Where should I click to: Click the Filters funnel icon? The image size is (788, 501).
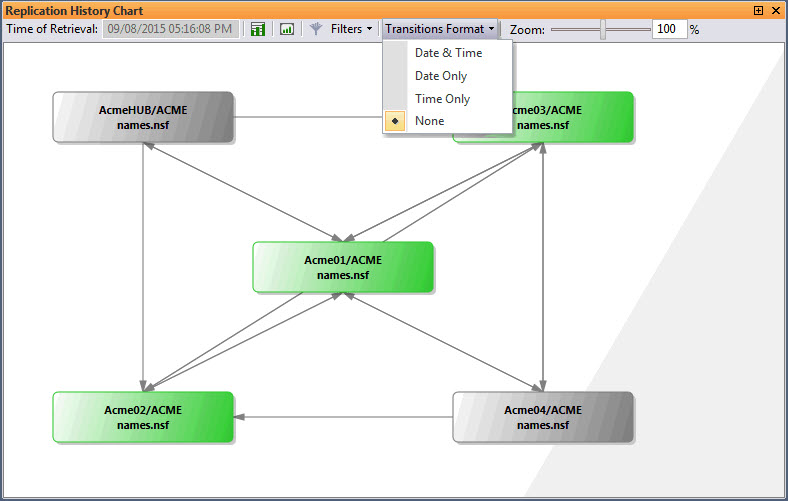coord(316,29)
